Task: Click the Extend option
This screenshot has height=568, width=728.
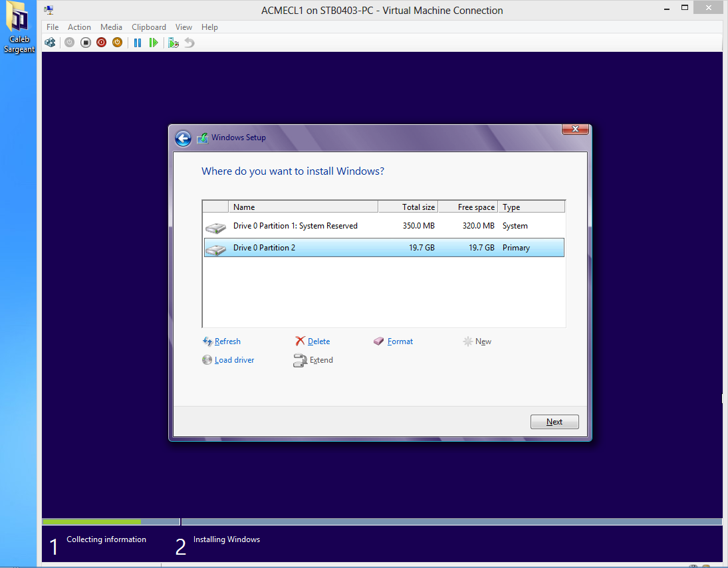Action: click(x=321, y=360)
